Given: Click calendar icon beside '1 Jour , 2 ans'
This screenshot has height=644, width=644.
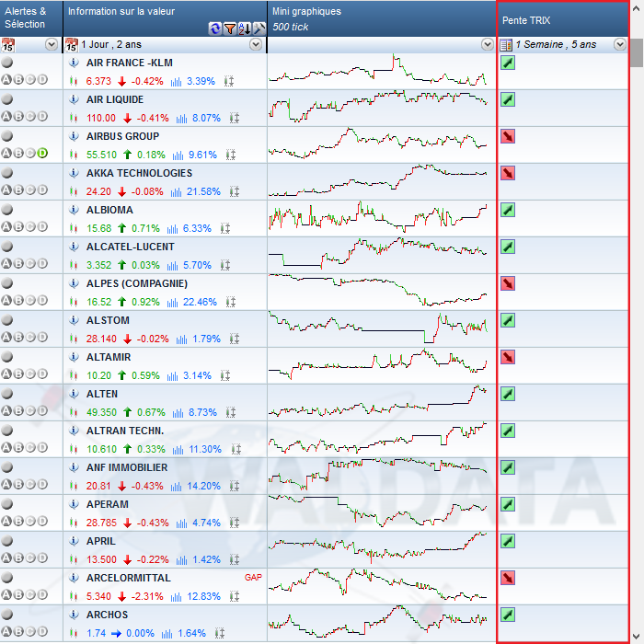Looking at the screenshot, I should click(72, 45).
